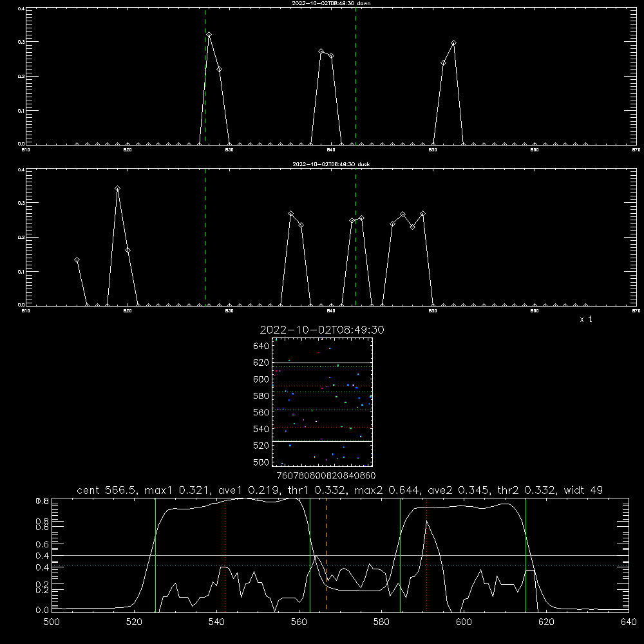This screenshot has width=644, height=644.
Task: Click the dusk plot title text
Action: 331,164
